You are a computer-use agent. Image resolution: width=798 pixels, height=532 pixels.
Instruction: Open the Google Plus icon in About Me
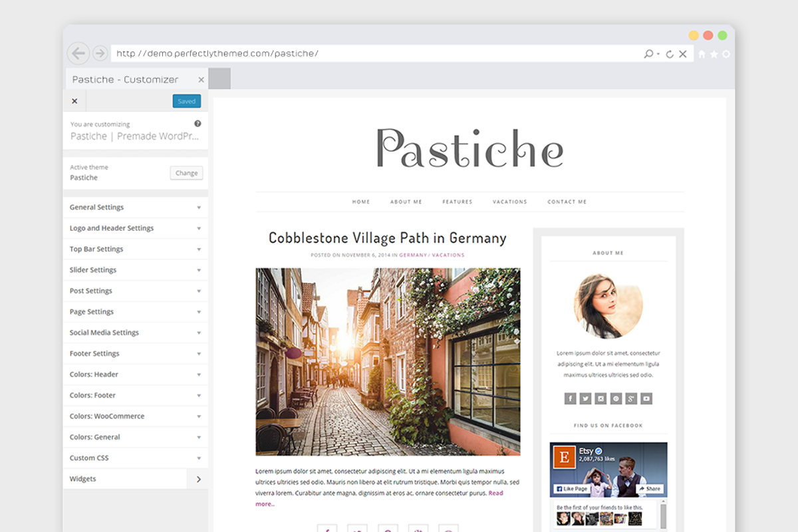(x=631, y=398)
